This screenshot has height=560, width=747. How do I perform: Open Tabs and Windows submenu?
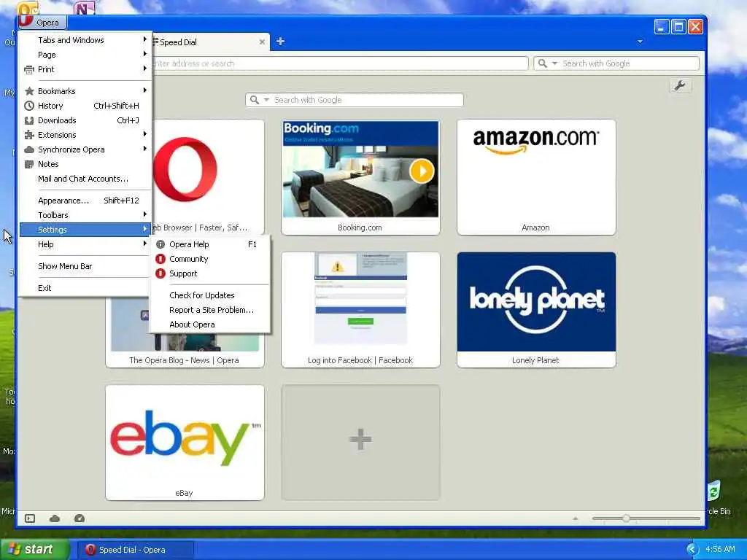point(85,40)
